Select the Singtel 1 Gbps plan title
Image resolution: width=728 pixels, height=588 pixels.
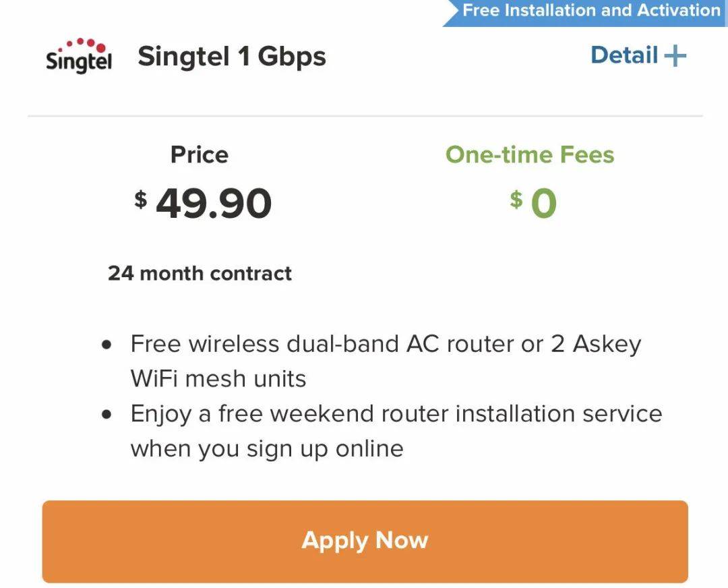[x=232, y=57]
